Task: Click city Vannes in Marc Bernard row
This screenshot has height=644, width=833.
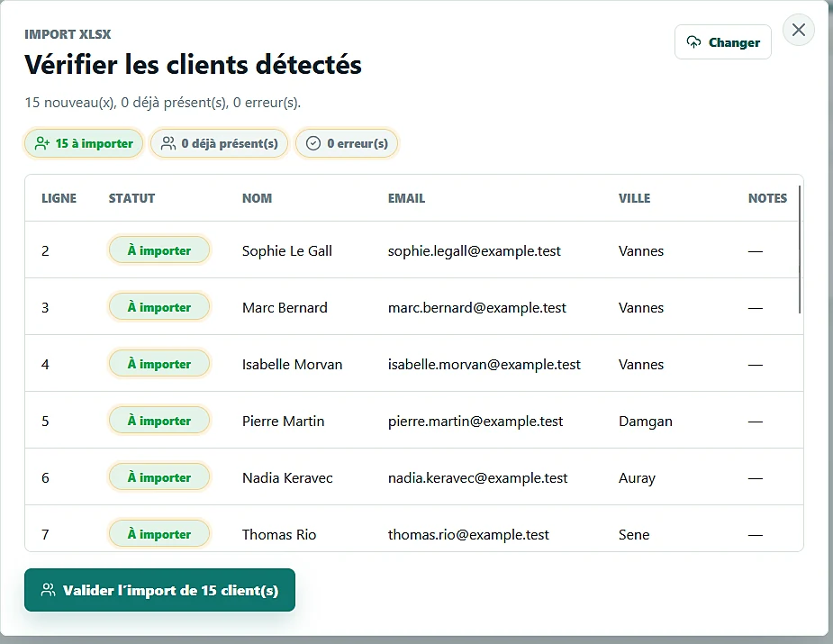Action: (641, 308)
